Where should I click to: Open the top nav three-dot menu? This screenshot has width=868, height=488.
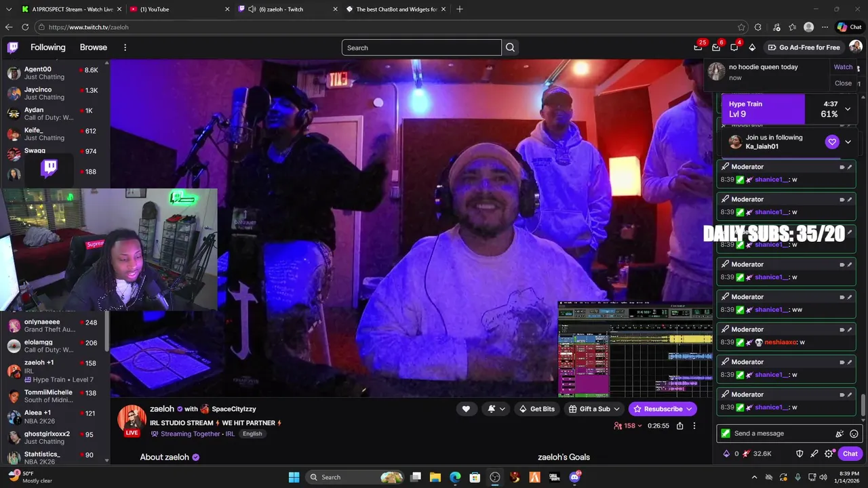[x=125, y=47]
